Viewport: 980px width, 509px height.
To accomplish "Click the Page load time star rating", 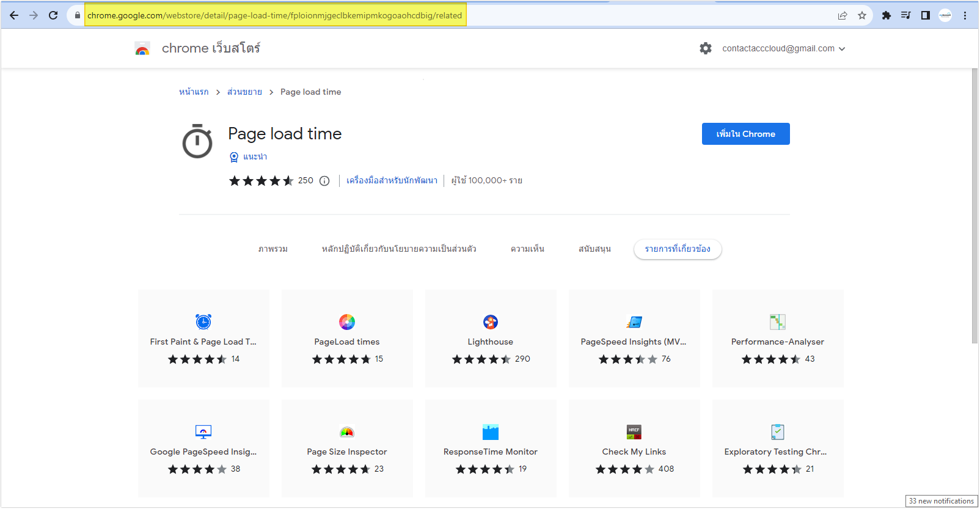I will [261, 181].
